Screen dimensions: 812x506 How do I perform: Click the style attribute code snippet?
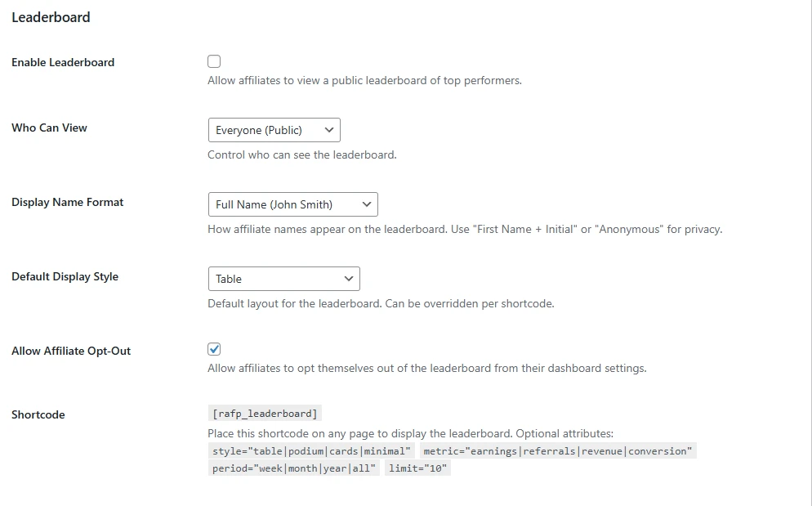308,450
